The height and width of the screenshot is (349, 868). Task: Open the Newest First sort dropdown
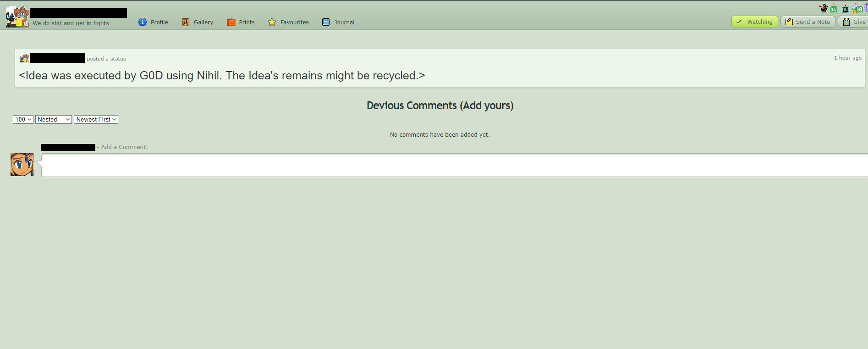pos(96,119)
